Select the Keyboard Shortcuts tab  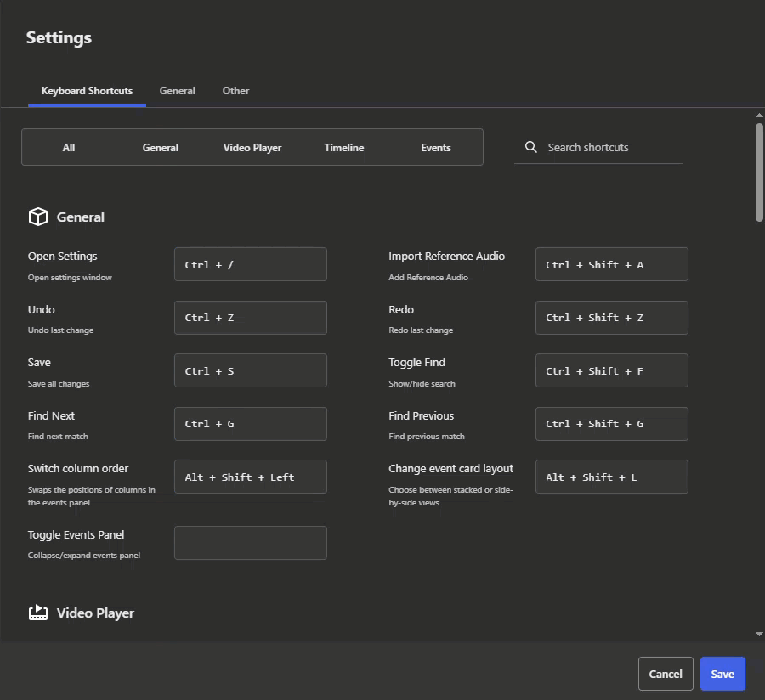pyautogui.click(x=87, y=91)
